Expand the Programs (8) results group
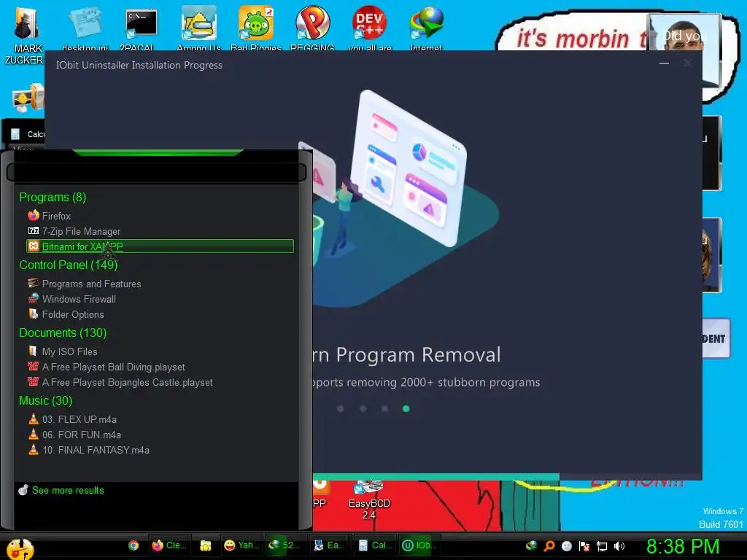 pyautogui.click(x=53, y=197)
